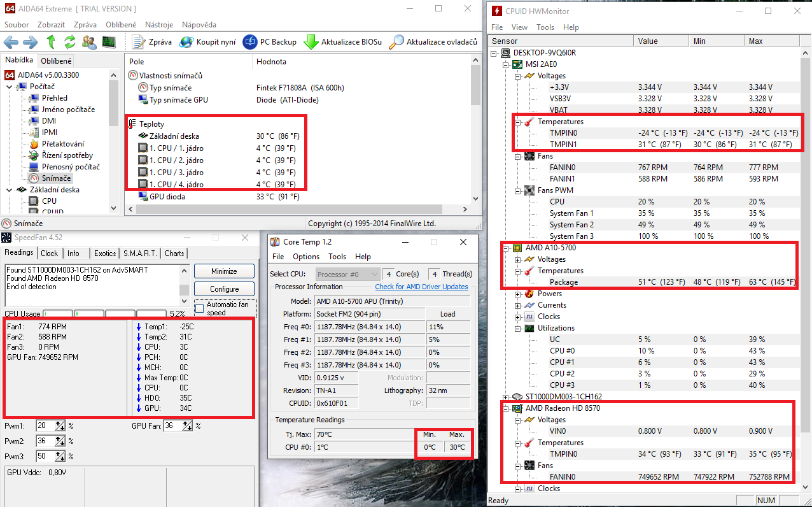Click AMD Radeon HD 8570 icon in HWMonitor
812x507 pixels.
[517, 408]
